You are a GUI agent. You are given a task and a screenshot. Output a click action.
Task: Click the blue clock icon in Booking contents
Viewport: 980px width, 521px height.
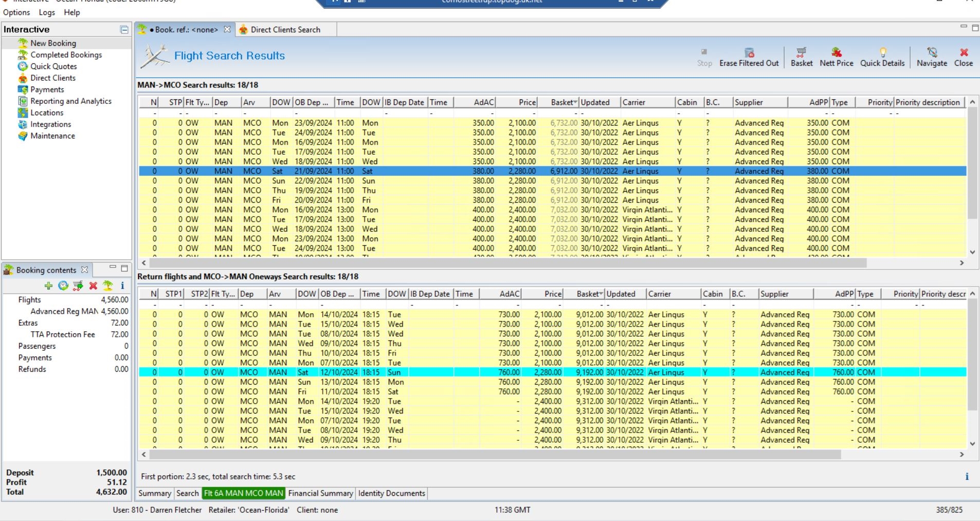(x=63, y=285)
